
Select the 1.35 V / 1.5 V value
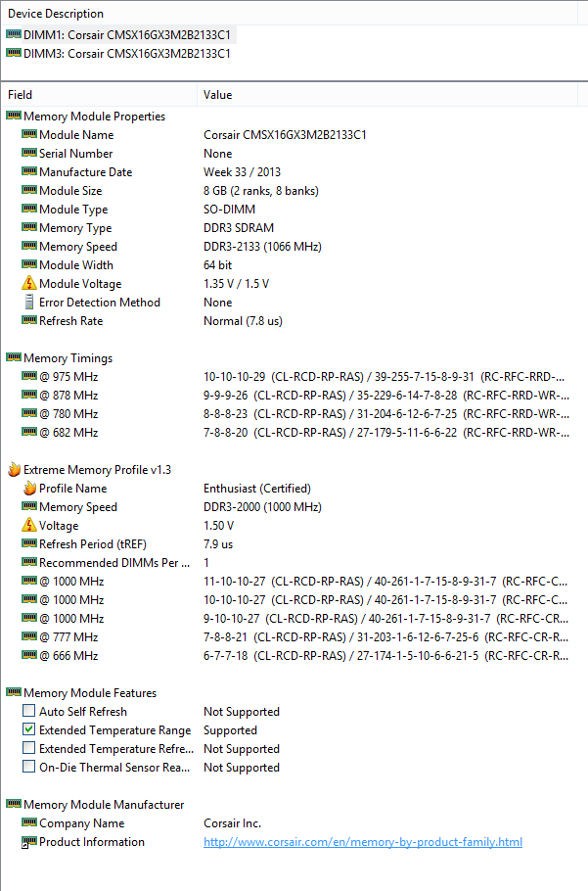(236, 284)
